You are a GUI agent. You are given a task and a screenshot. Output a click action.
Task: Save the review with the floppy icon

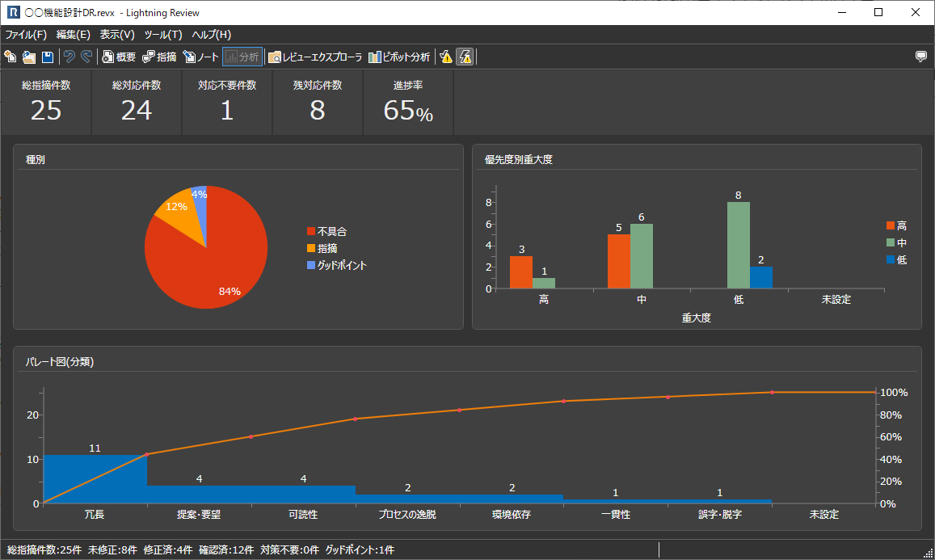click(x=47, y=57)
